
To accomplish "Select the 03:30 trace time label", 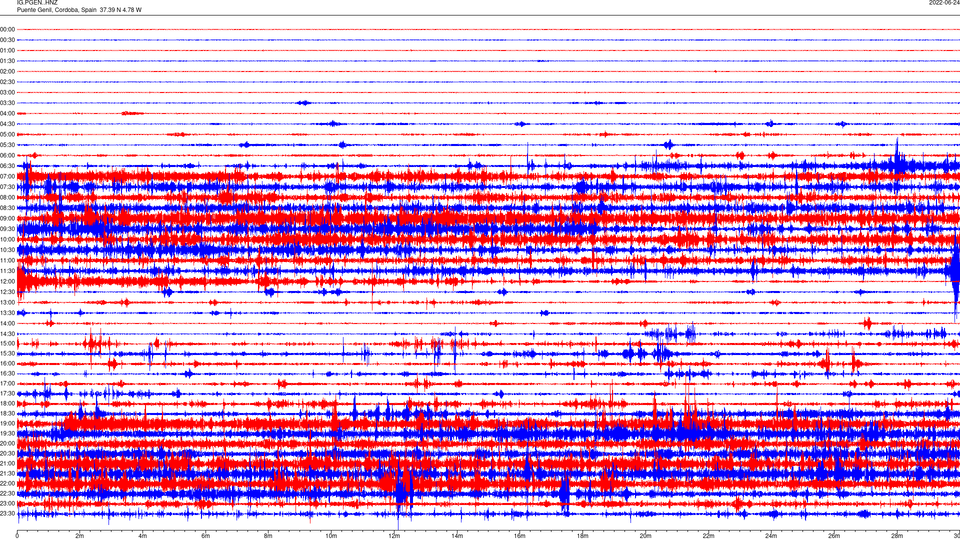I will click(x=7, y=103).
